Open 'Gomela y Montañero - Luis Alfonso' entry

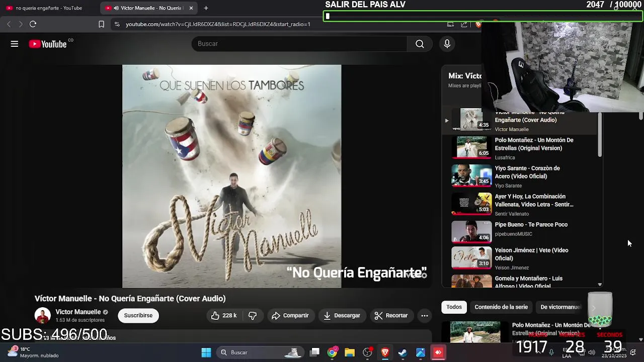point(521,281)
